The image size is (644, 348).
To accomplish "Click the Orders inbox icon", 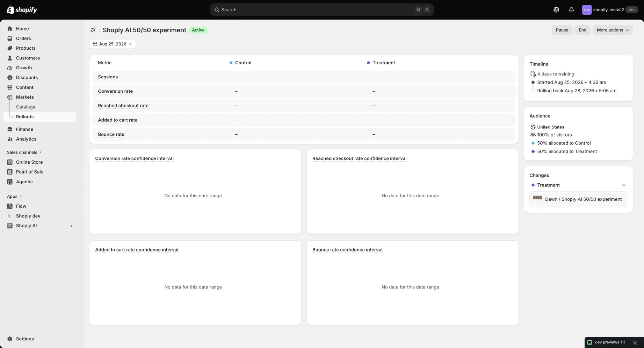I will (x=10, y=38).
